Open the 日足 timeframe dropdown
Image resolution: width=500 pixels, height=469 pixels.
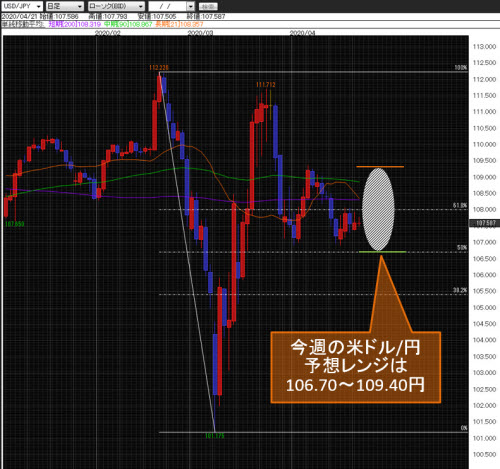(x=65, y=6)
